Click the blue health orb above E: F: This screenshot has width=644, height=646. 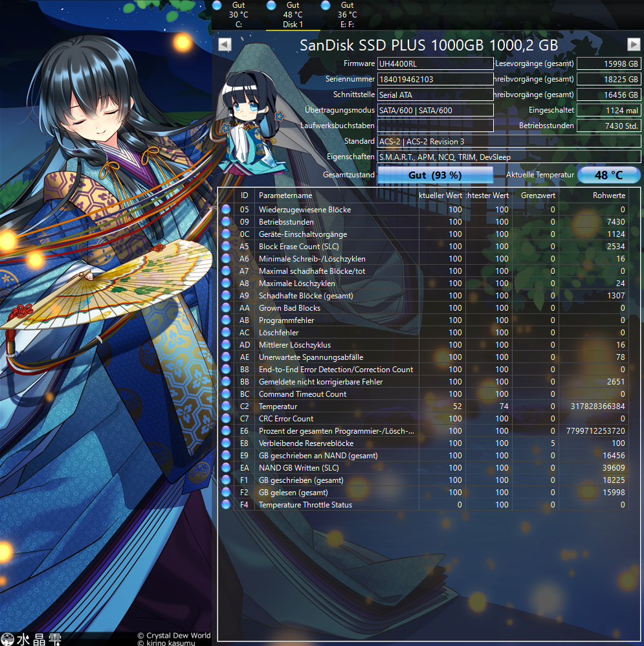pyautogui.click(x=326, y=5)
